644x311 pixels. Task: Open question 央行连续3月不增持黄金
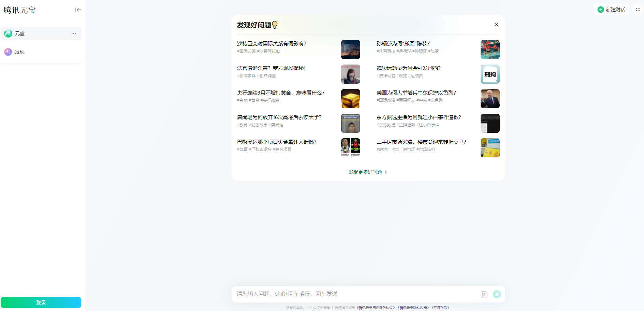tap(281, 93)
